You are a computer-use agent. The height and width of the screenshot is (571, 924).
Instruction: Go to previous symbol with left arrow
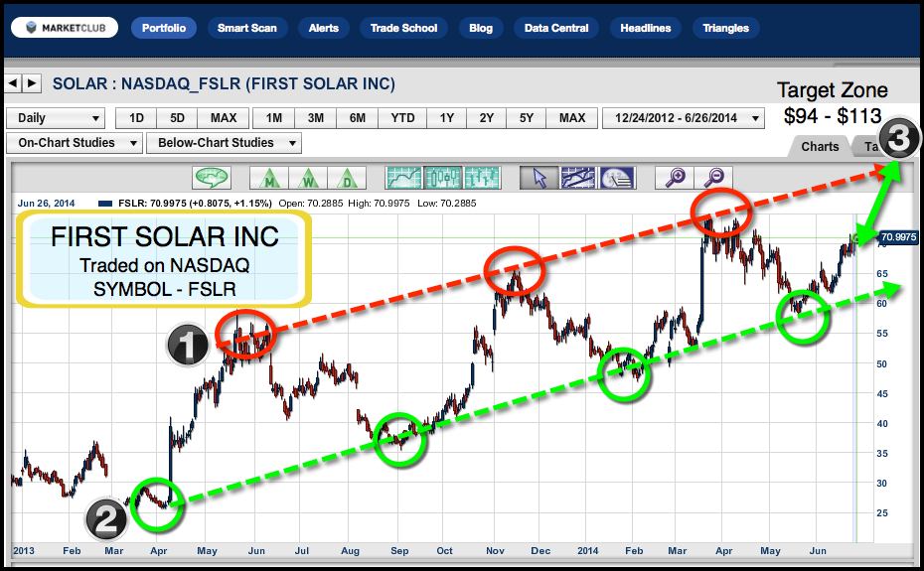[x=13, y=83]
